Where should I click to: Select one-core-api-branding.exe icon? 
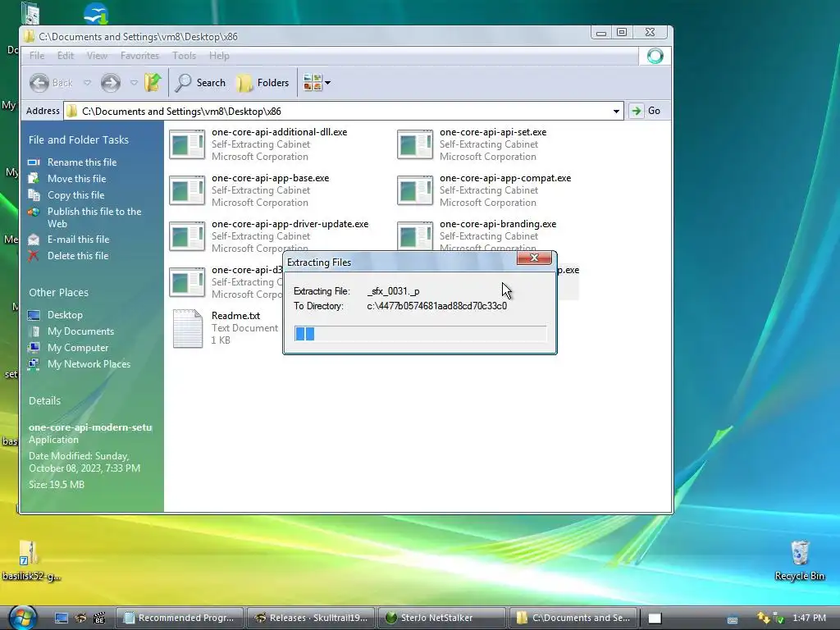coord(415,235)
